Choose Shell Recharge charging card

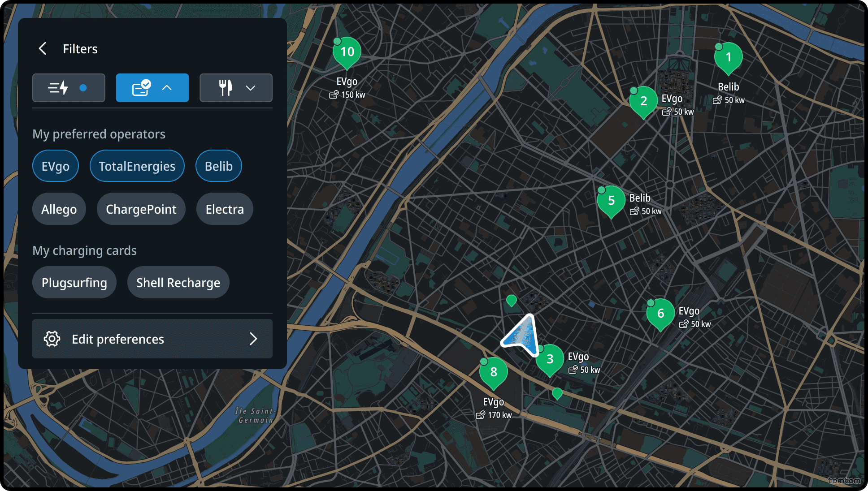(178, 283)
